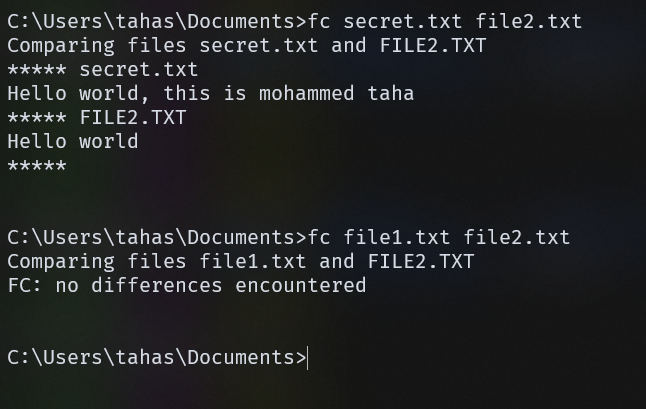646x409 pixels.
Task: Click the standalone "*****" separator line
Action: [x=37, y=165]
